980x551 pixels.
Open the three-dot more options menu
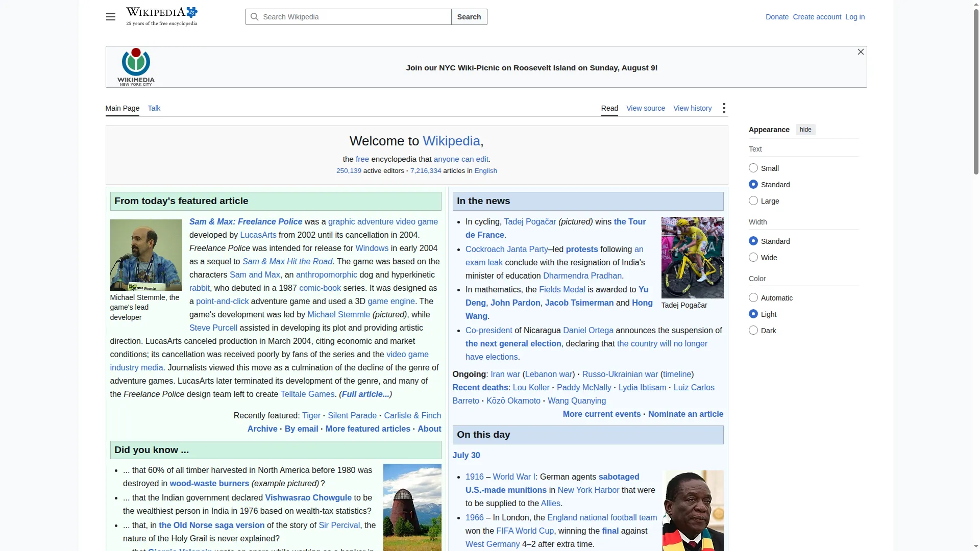click(724, 108)
